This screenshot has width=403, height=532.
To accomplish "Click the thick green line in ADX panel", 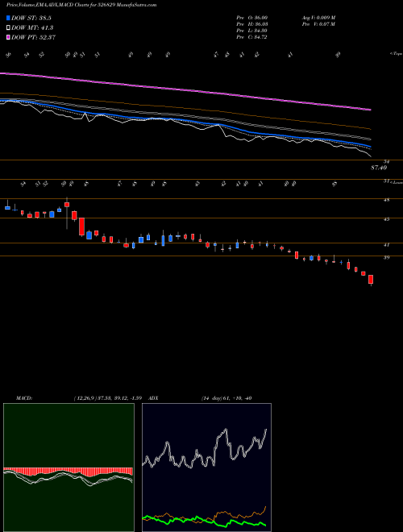I will tap(204, 521).
